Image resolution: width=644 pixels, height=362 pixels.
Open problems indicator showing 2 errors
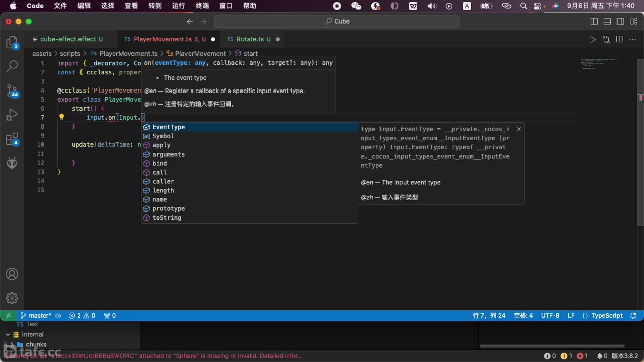[x=82, y=315]
